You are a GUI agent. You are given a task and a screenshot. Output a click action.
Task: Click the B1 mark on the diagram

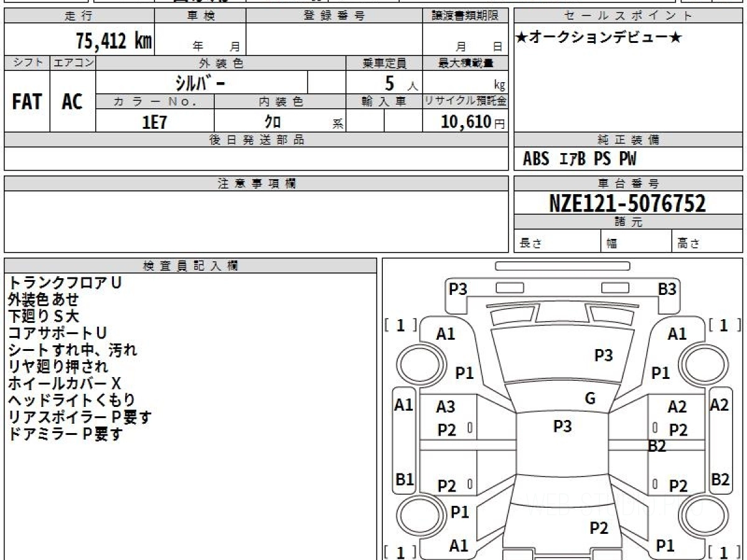[x=405, y=480]
